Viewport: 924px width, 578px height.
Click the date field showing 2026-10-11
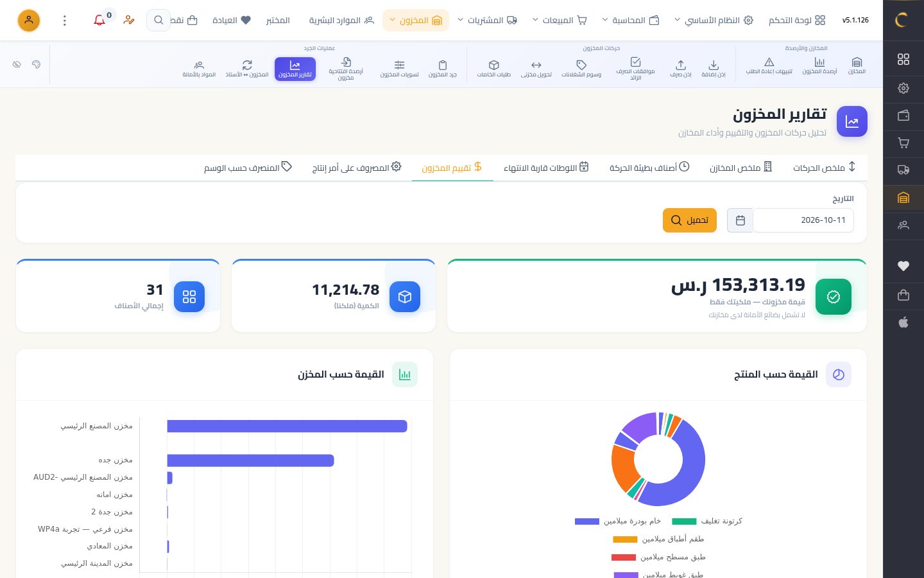click(803, 220)
